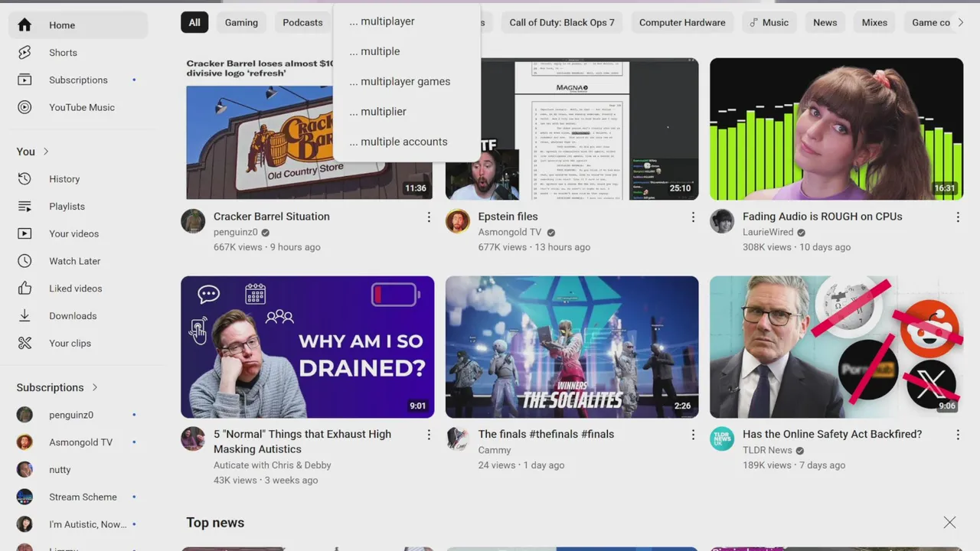This screenshot has height=551, width=980.
Task: Open LaurieWired channel avatar beside video
Action: click(722, 221)
